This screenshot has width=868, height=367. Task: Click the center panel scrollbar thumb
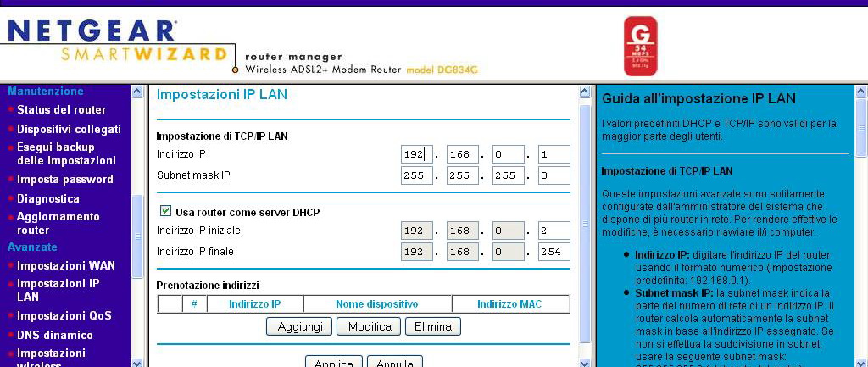(x=585, y=224)
